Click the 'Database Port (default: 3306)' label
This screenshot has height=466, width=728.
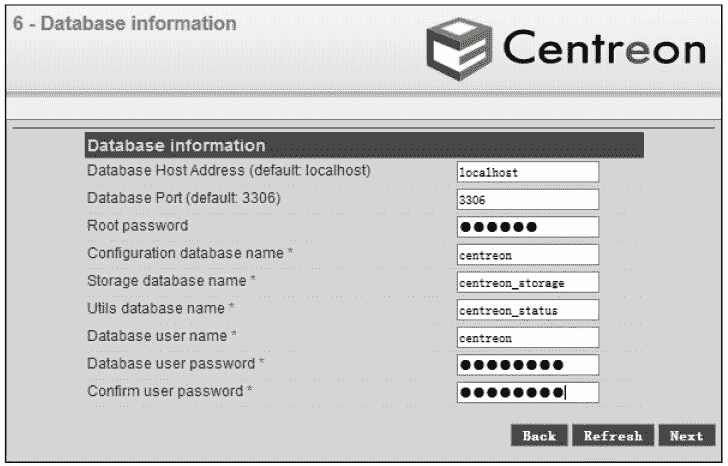[x=184, y=199]
